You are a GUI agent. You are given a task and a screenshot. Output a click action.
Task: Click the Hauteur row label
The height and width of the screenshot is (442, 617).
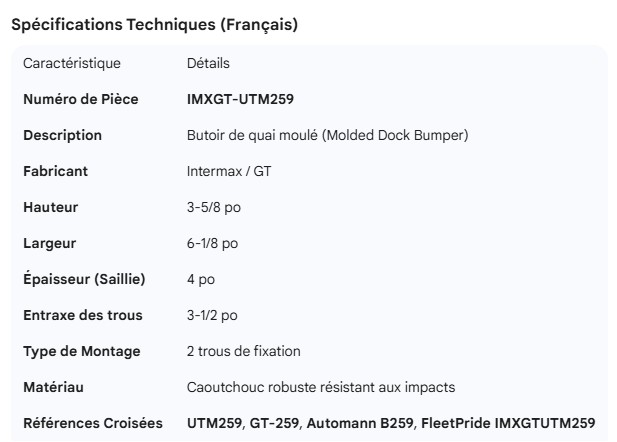[51, 207]
